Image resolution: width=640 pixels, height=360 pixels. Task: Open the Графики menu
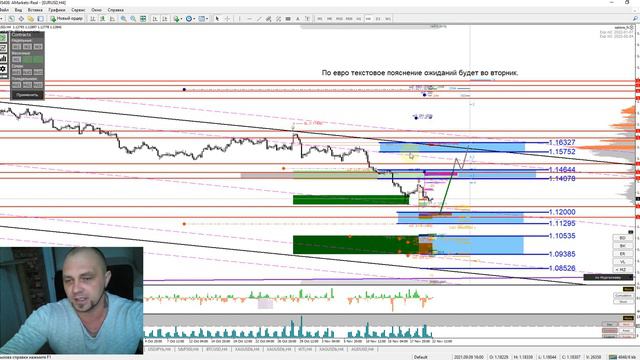(57, 10)
